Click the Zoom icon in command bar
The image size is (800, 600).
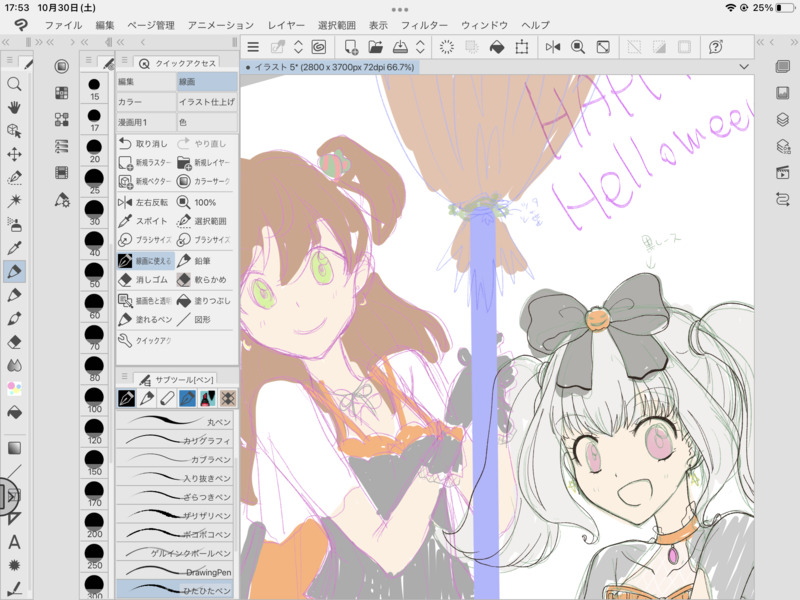[x=578, y=47]
